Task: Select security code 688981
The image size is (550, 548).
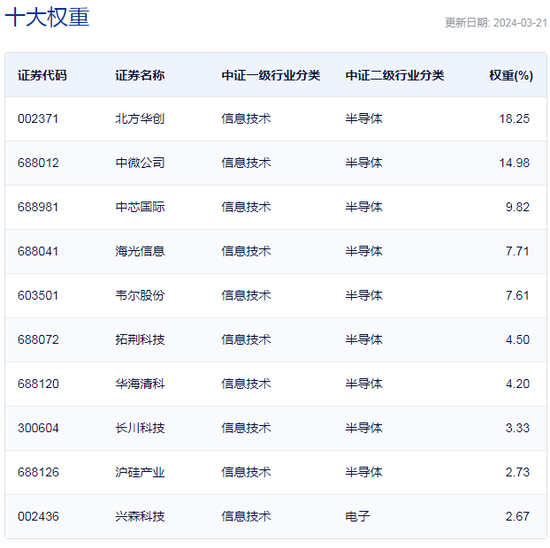Action: tap(38, 207)
